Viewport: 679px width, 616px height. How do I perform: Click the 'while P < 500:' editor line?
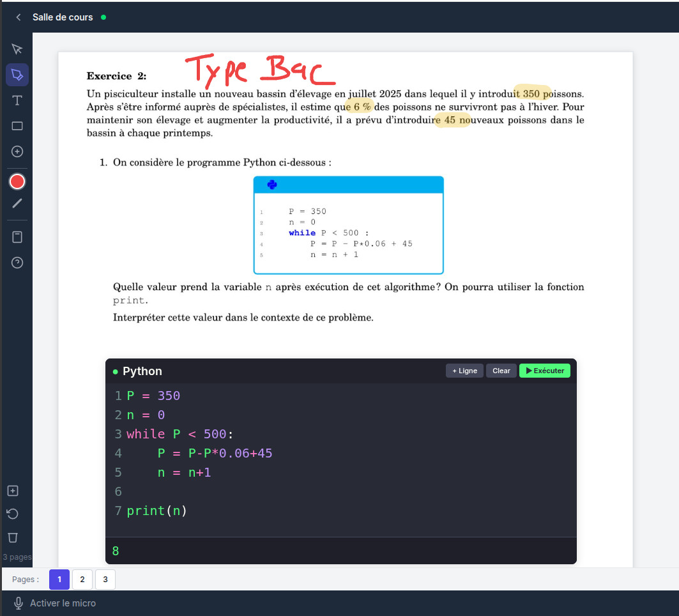click(x=179, y=434)
